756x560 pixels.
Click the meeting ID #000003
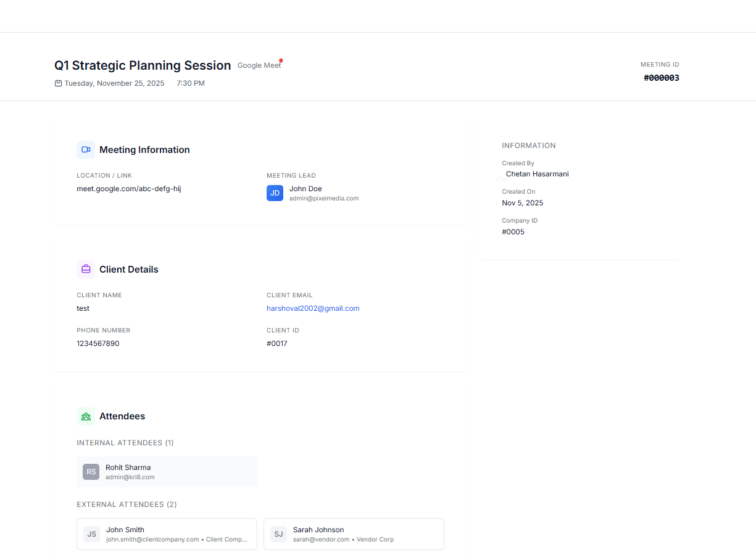pyautogui.click(x=661, y=78)
